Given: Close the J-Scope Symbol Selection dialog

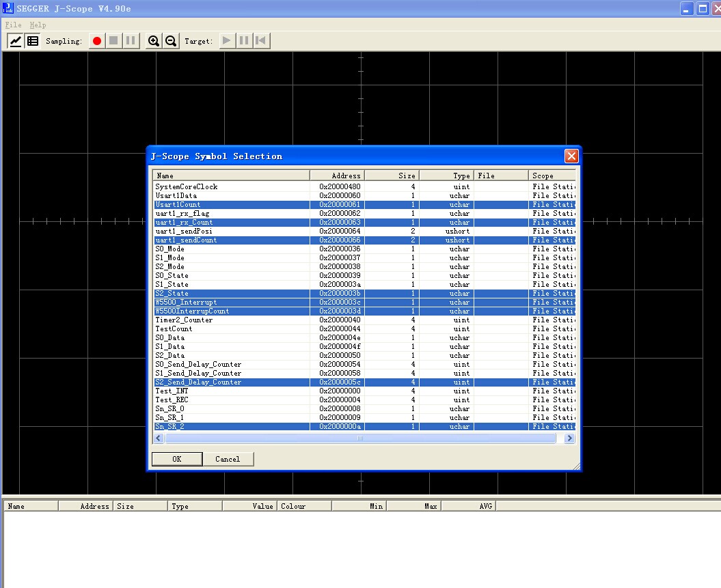Looking at the screenshot, I should point(571,156).
